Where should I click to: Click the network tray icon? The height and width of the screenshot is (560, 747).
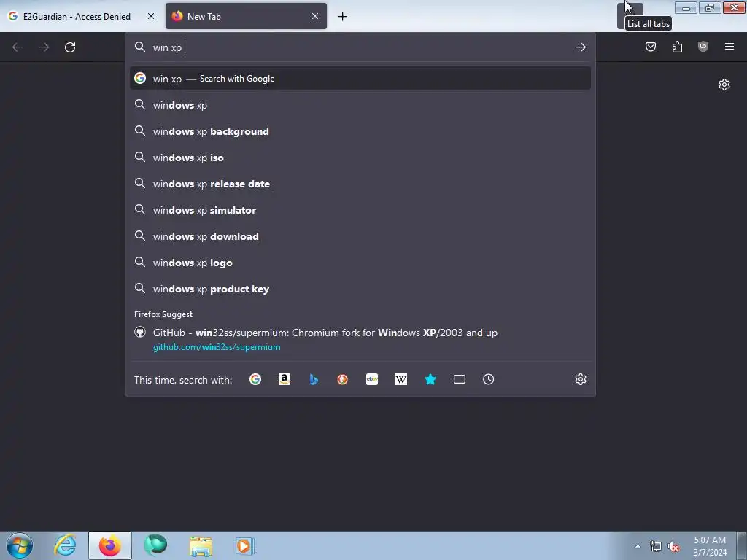coord(656,546)
